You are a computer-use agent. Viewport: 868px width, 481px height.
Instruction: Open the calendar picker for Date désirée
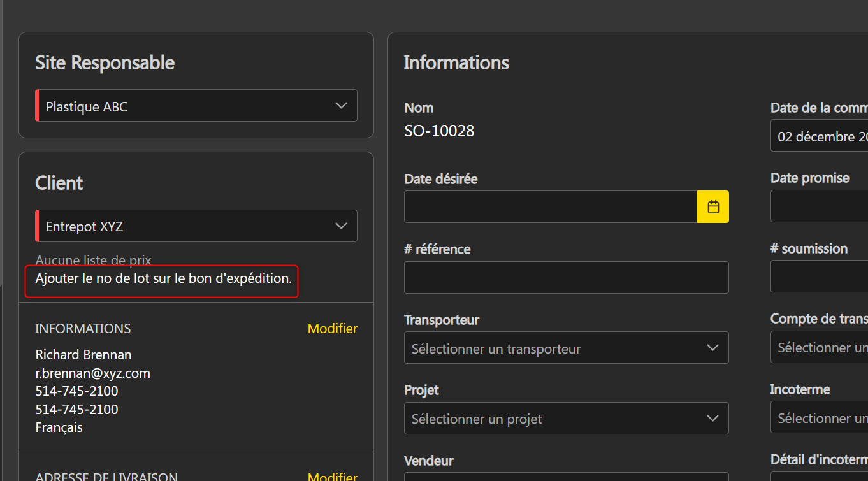click(712, 207)
